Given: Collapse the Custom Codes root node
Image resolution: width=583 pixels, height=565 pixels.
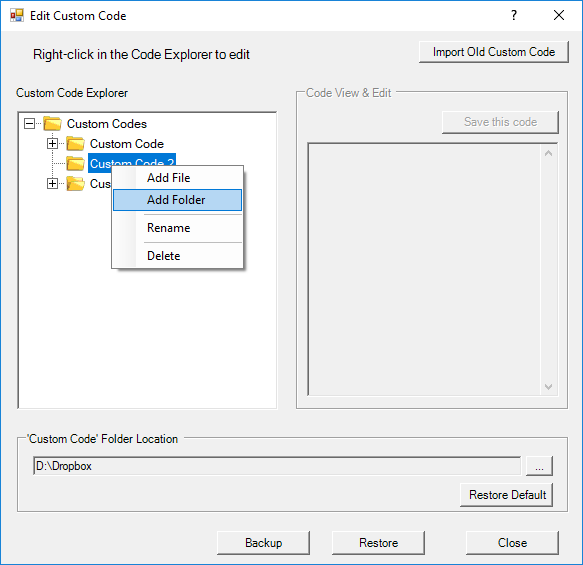Looking at the screenshot, I should pyautogui.click(x=29, y=123).
